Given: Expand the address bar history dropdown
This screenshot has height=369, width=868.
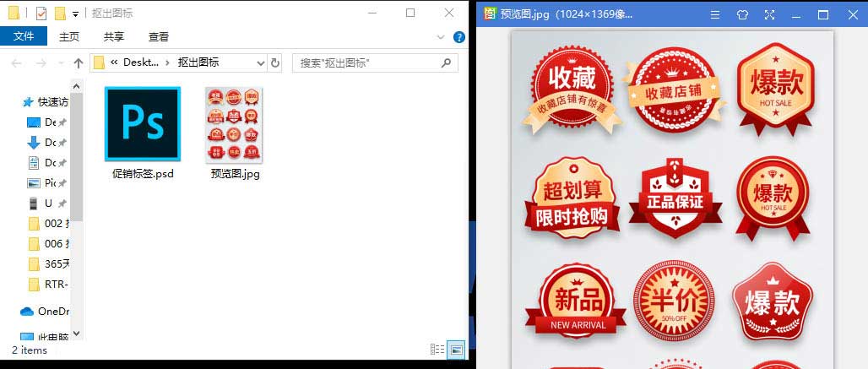Looking at the screenshot, I should coord(261,63).
